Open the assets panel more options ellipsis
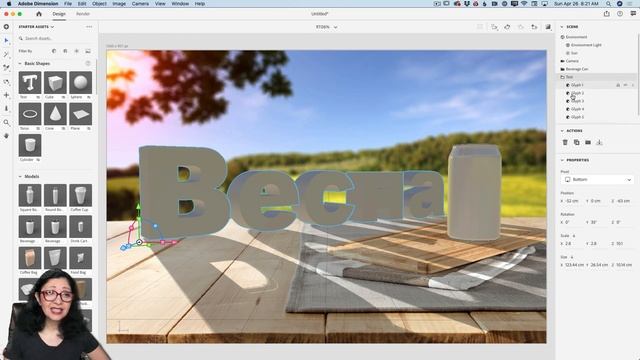The height and width of the screenshot is (360, 640). [89, 27]
